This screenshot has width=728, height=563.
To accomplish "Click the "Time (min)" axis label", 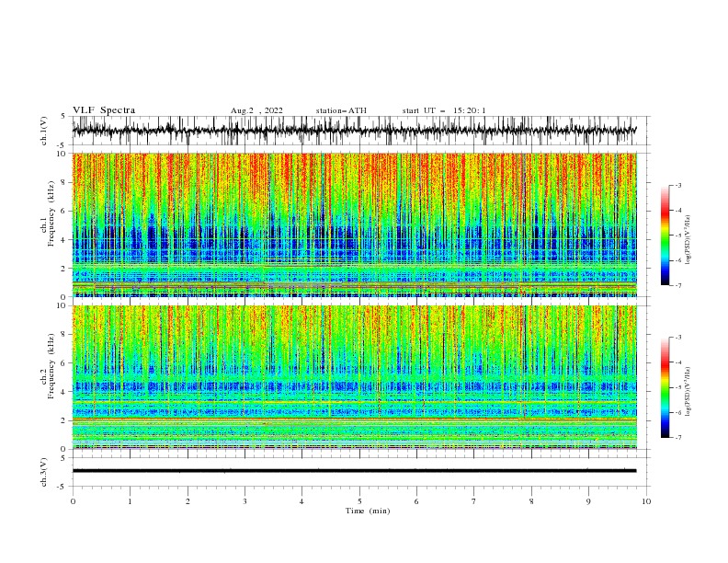I will pyautogui.click(x=368, y=511).
